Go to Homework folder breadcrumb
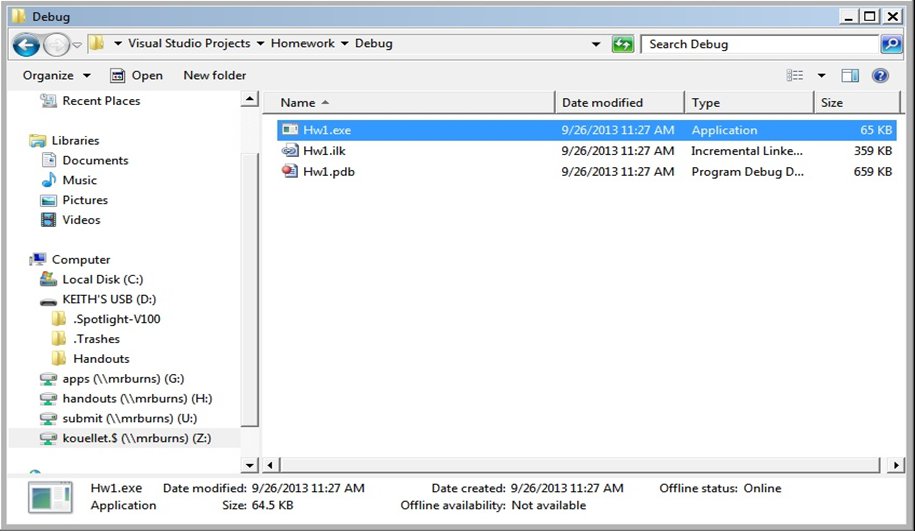 [x=302, y=43]
